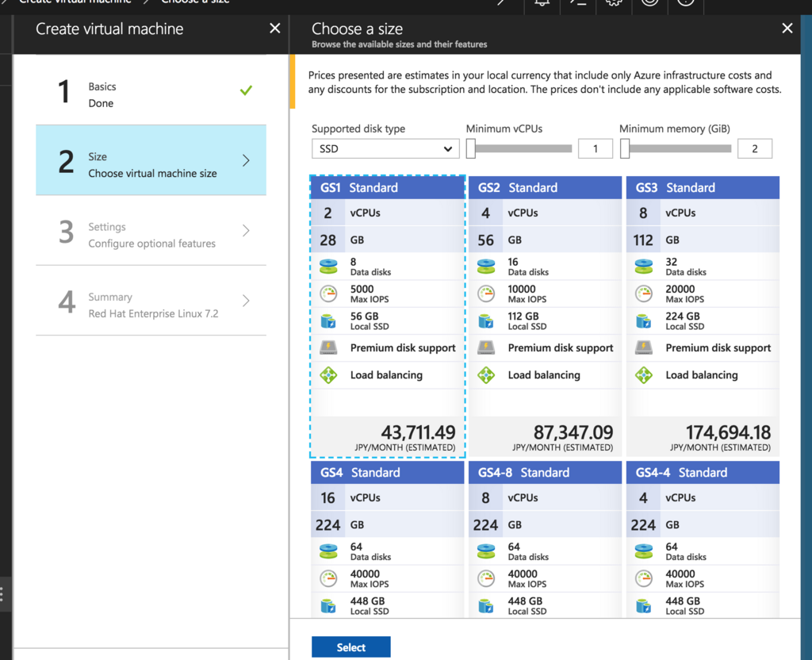Screen dimensions: 812x660
Task: Click GS4-8 '448 GB Local SSD' text
Action: [527, 605]
